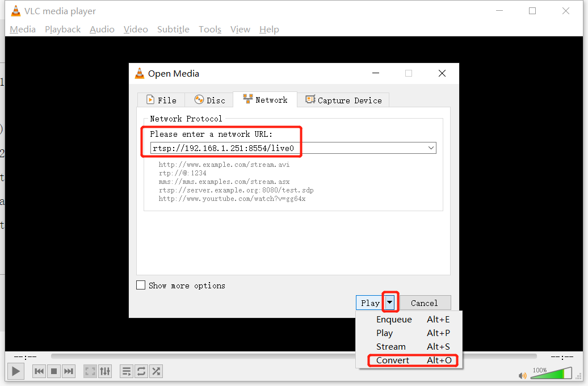Minimize the Open Media dialog
Image resolution: width=588 pixels, height=386 pixels.
point(376,73)
